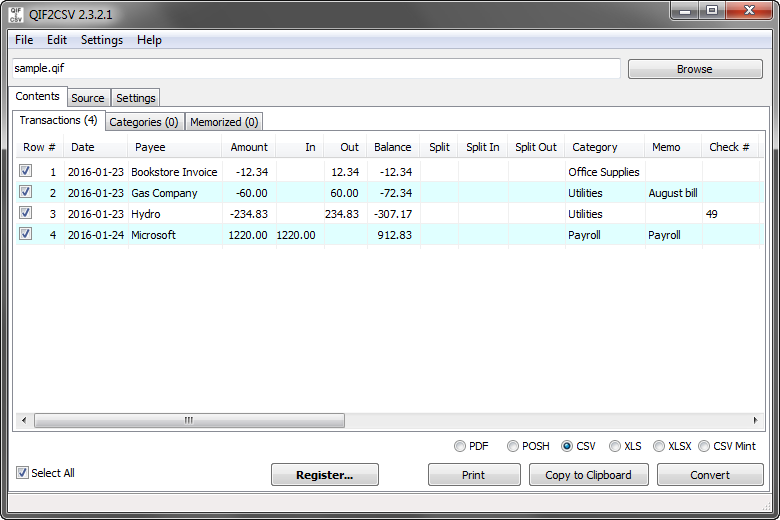Viewport: 780px width, 520px height.
Task: Click the sample.qif file path field
Action: 315,68
